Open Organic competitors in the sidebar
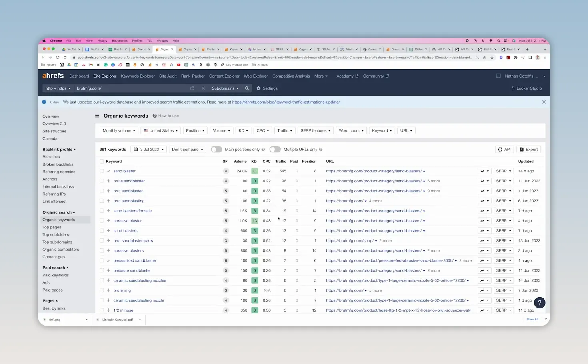 pos(61,250)
